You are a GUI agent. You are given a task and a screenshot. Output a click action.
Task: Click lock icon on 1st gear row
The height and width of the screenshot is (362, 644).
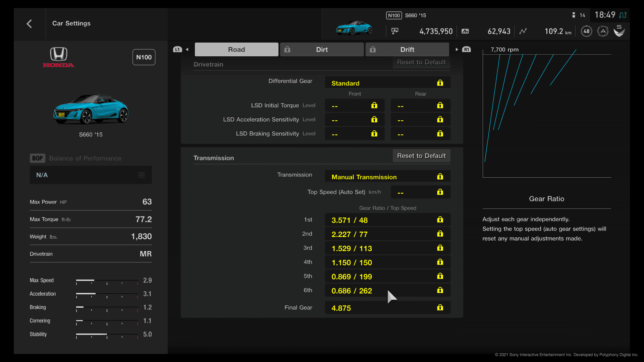(440, 220)
